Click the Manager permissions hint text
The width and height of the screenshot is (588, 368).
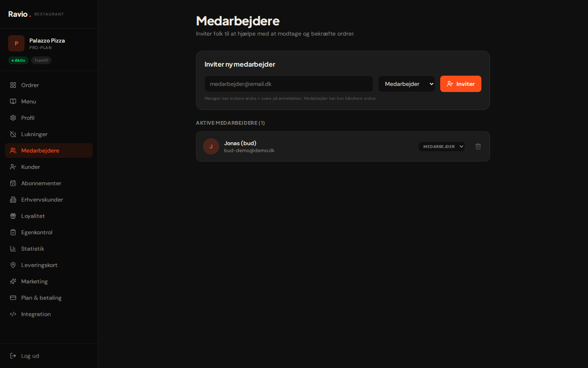tap(290, 99)
